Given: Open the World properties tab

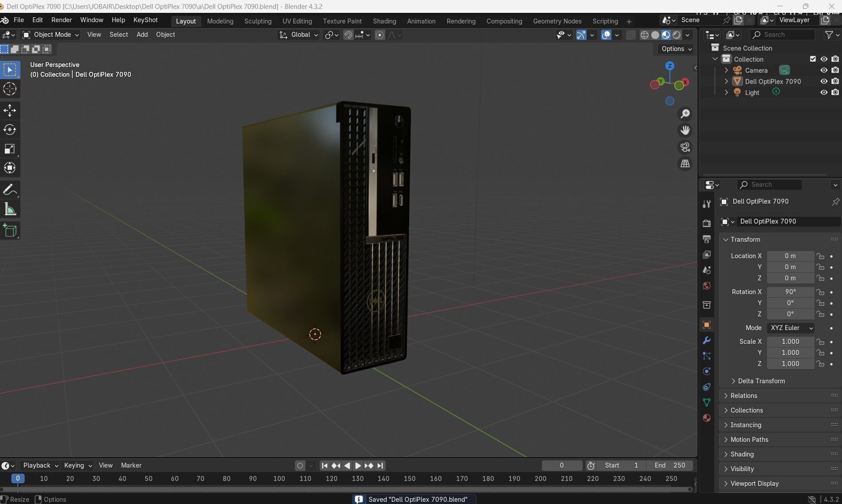Looking at the screenshot, I should pyautogui.click(x=707, y=285).
